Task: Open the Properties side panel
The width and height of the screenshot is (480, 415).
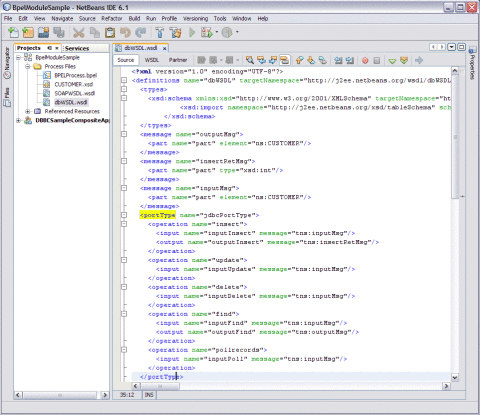Action: click(x=472, y=64)
